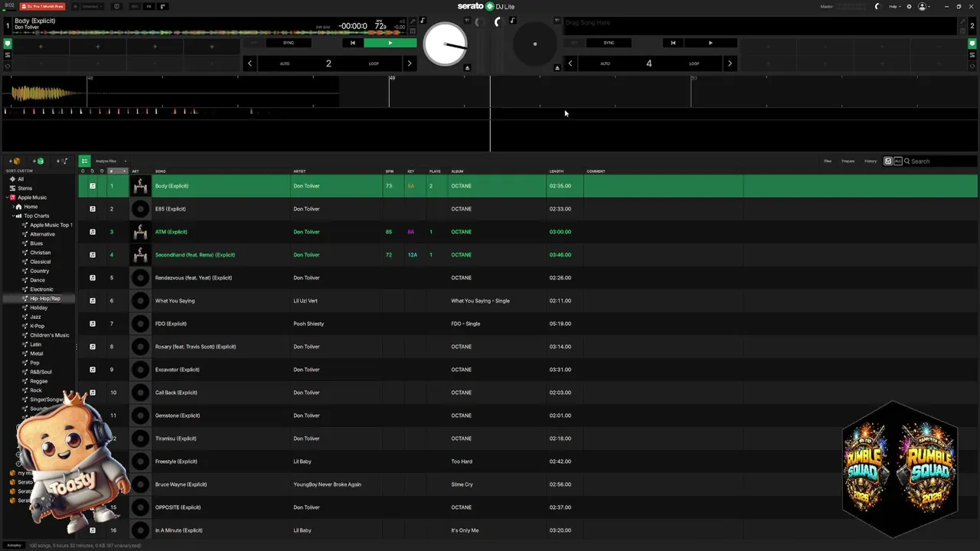
Task: Double loop size on deck 2
Action: [730, 64]
